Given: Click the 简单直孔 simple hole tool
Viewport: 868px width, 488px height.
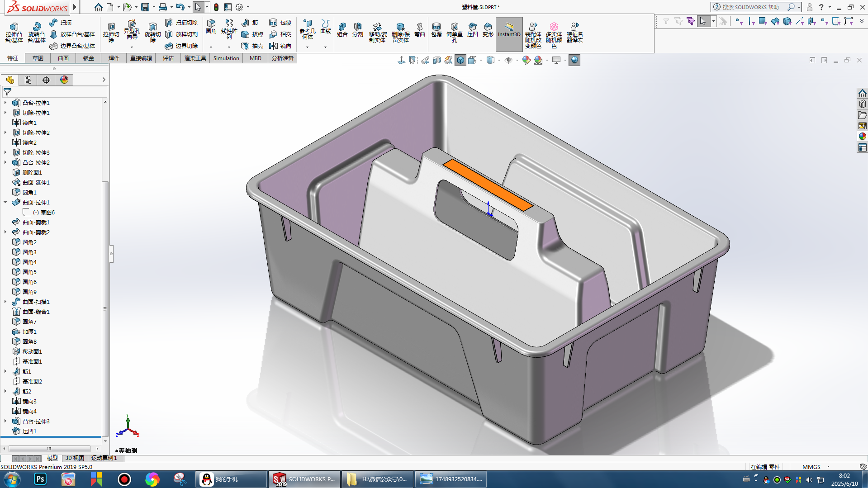Looking at the screenshot, I should click(455, 33).
